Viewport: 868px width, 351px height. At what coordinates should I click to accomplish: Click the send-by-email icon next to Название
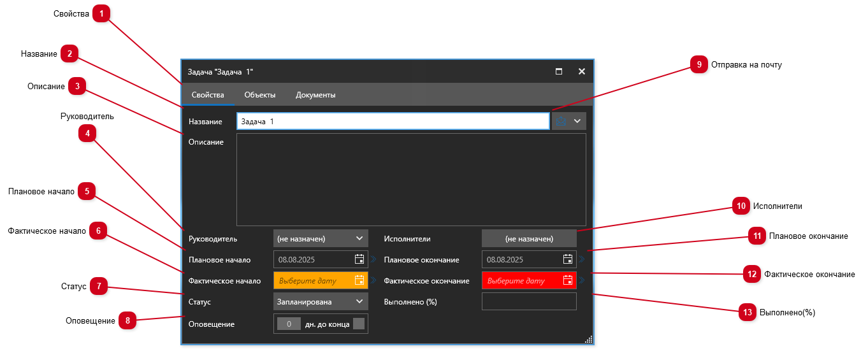(x=561, y=121)
